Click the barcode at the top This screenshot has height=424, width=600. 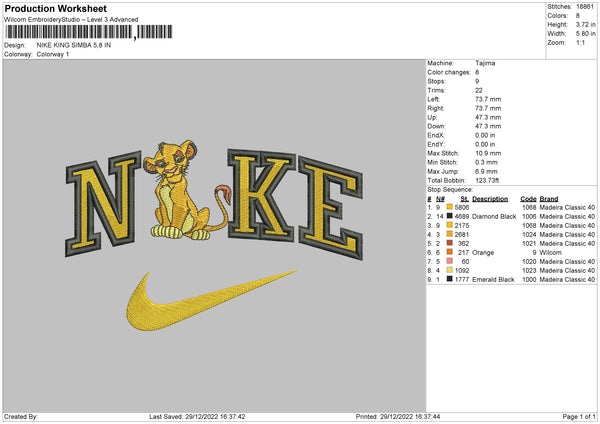click(88, 32)
